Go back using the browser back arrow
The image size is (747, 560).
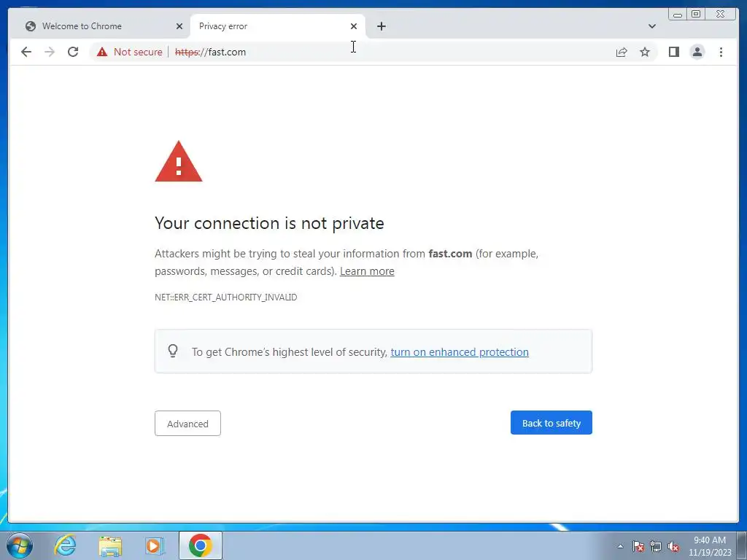coord(26,52)
